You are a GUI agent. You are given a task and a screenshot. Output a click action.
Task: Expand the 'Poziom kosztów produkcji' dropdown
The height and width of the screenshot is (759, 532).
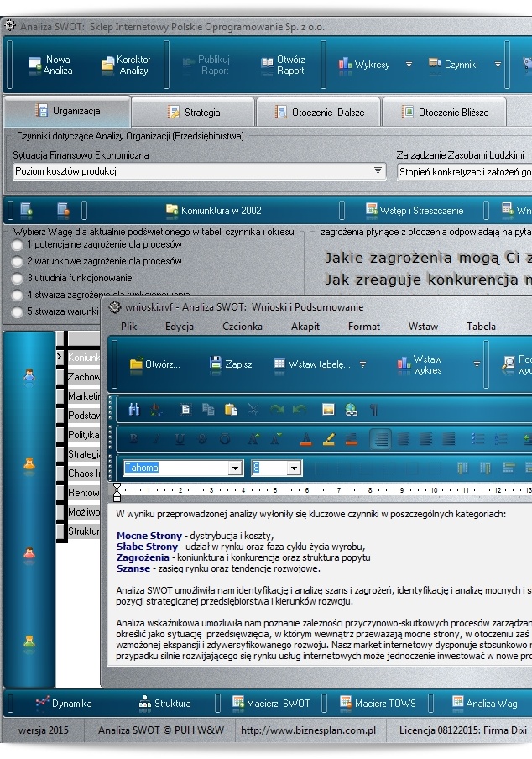tap(378, 171)
